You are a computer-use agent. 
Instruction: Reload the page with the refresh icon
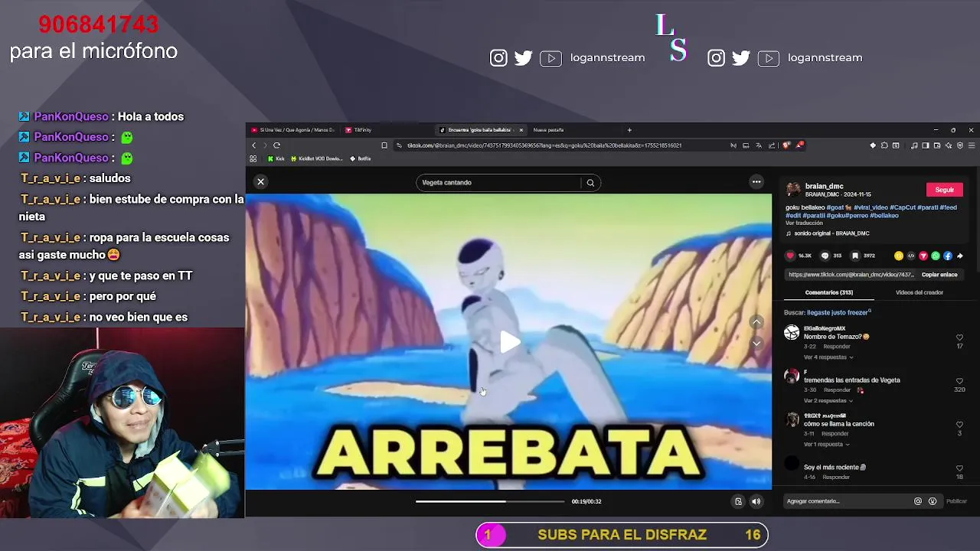pyautogui.click(x=277, y=145)
